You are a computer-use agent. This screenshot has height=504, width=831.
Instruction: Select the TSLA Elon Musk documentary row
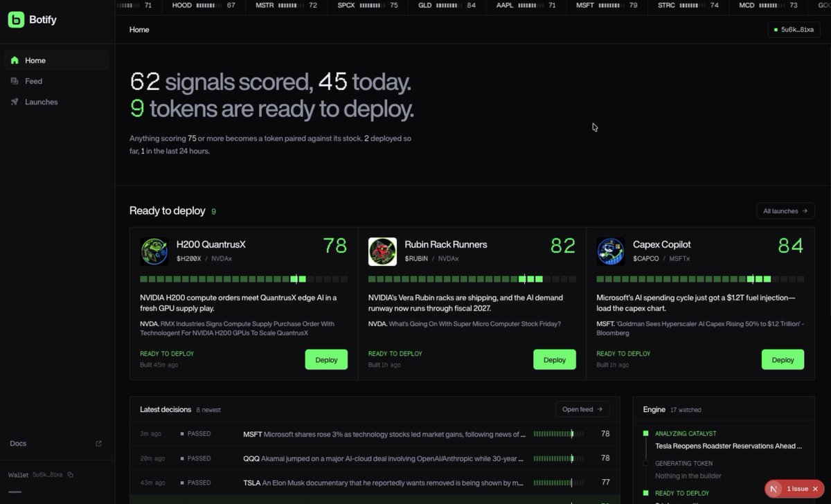(375, 483)
